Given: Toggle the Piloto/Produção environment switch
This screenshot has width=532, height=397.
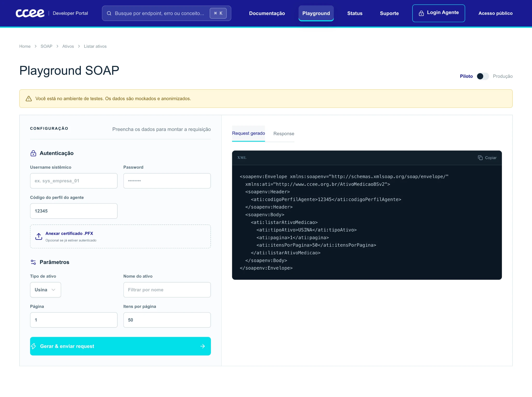Looking at the screenshot, I should click(483, 76).
